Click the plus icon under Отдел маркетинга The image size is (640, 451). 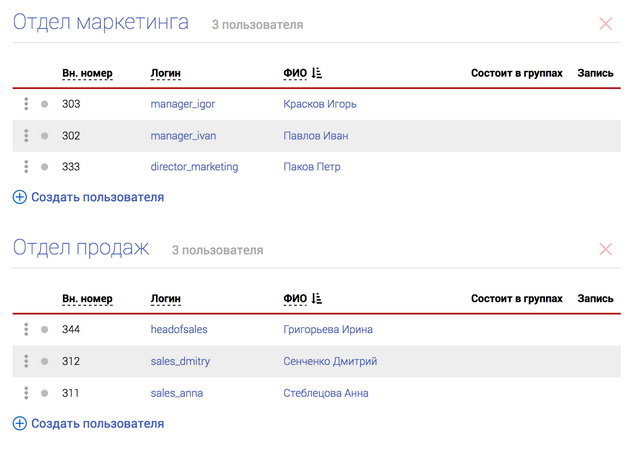[20, 198]
